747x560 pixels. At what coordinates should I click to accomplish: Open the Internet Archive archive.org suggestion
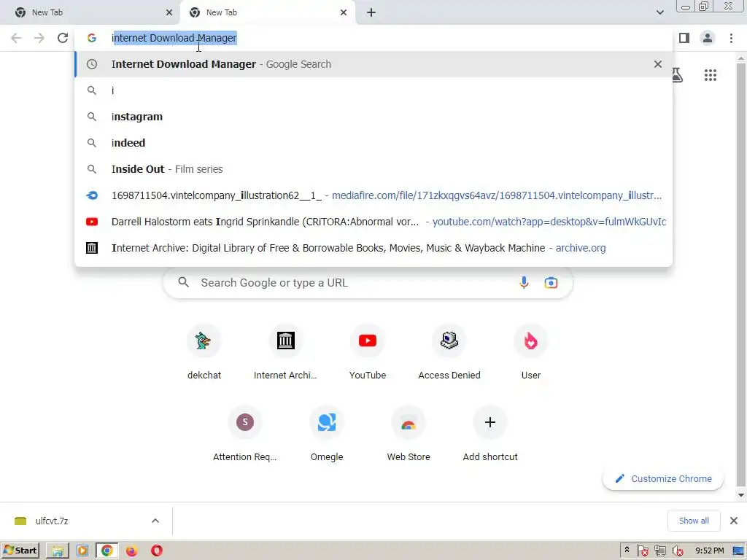click(373, 248)
